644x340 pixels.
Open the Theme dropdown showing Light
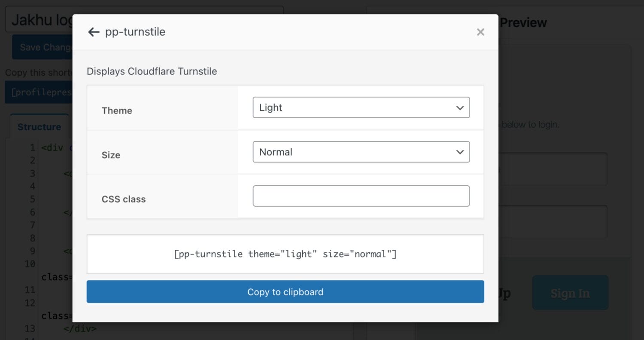[361, 107]
